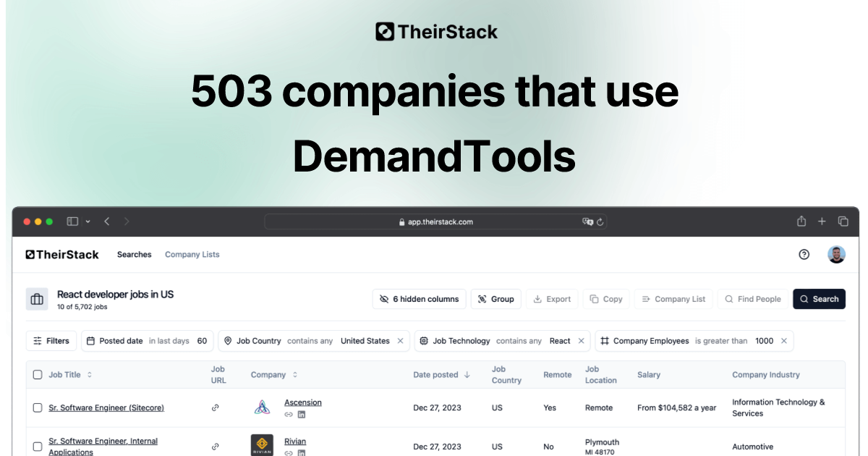The width and height of the screenshot is (868, 456).
Task: Click the Company Industry column header
Action: pyautogui.click(x=766, y=375)
